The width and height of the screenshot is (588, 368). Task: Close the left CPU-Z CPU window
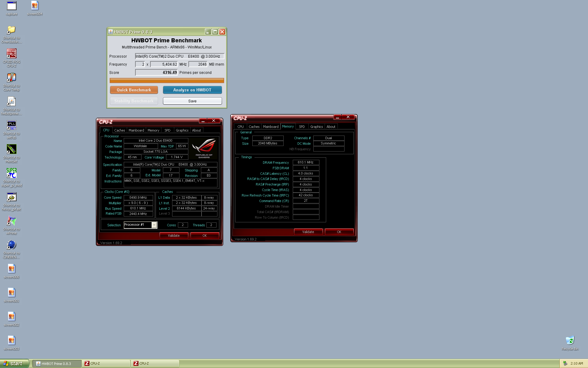[214, 121]
